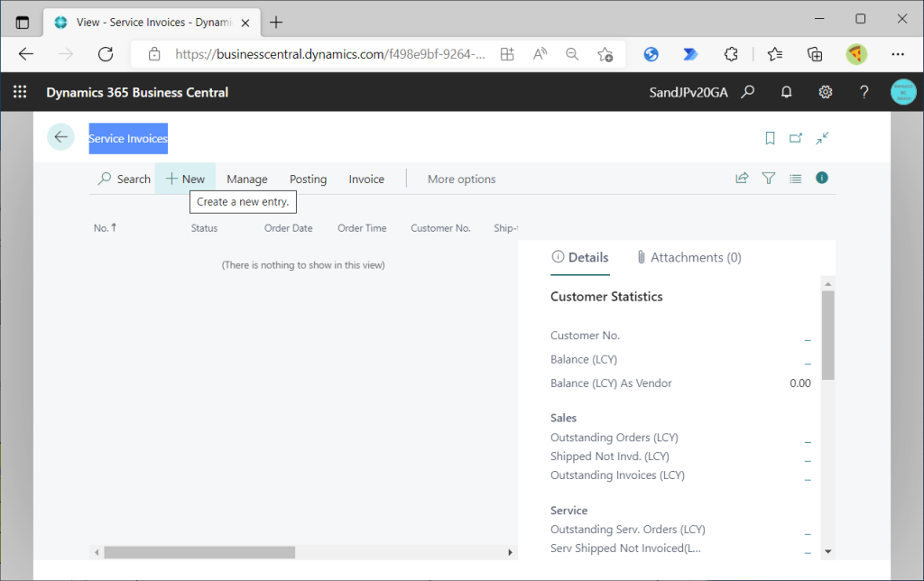
Task: Open the notifications bell
Action: 786,92
